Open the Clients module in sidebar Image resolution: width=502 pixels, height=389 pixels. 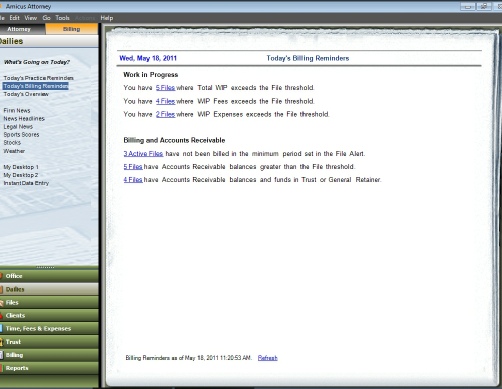click(49, 315)
